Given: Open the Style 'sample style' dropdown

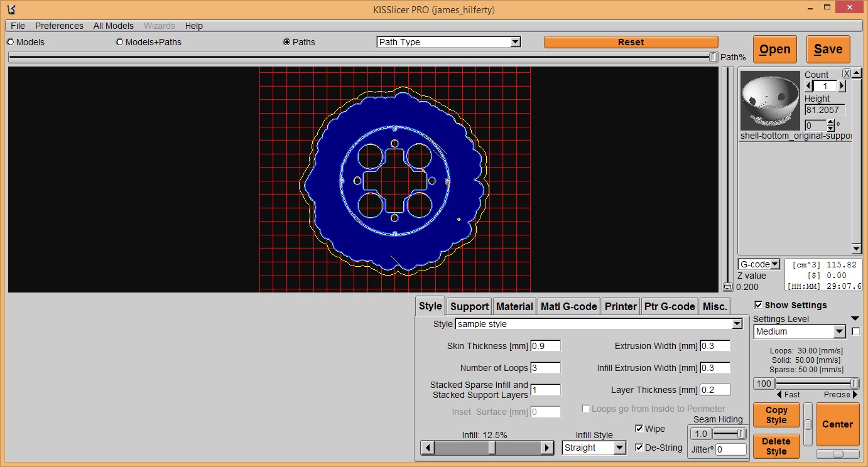Looking at the screenshot, I should point(599,324).
